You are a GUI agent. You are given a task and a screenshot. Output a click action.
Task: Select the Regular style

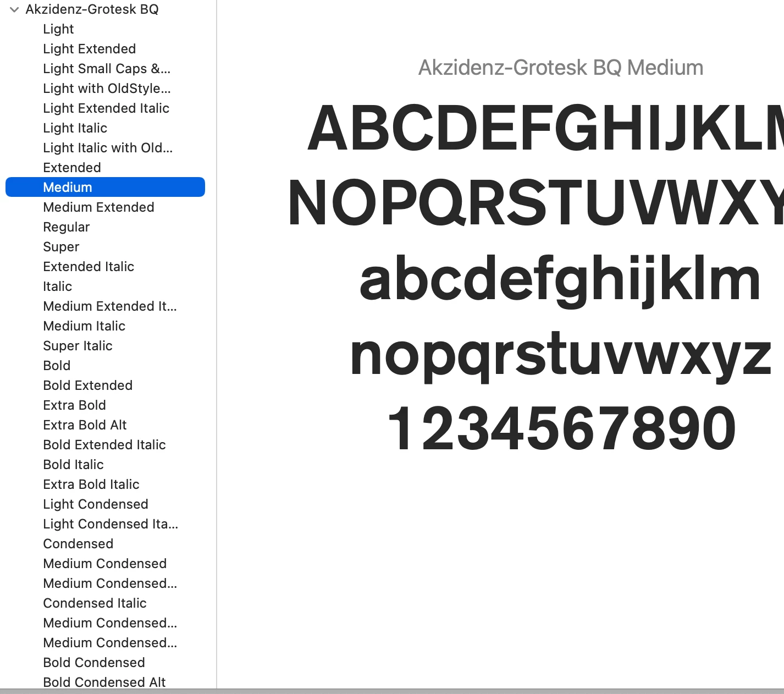105,227
